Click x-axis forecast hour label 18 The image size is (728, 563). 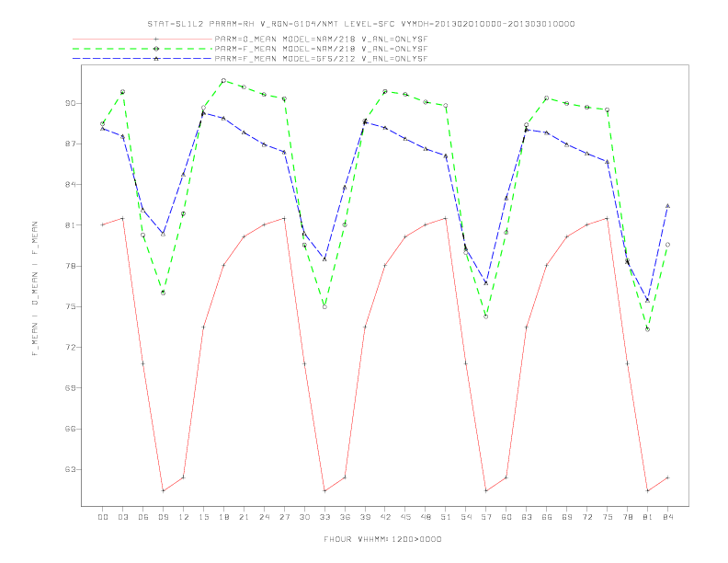tap(223, 517)
